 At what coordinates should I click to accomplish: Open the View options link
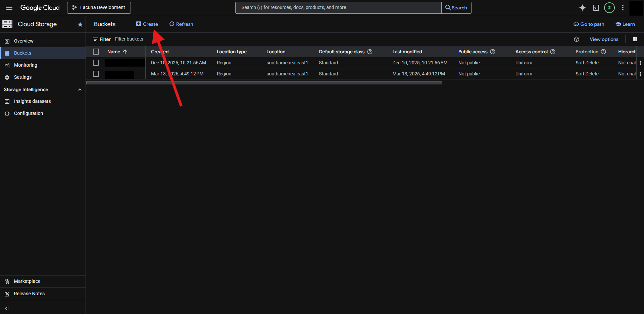(604, 39)
